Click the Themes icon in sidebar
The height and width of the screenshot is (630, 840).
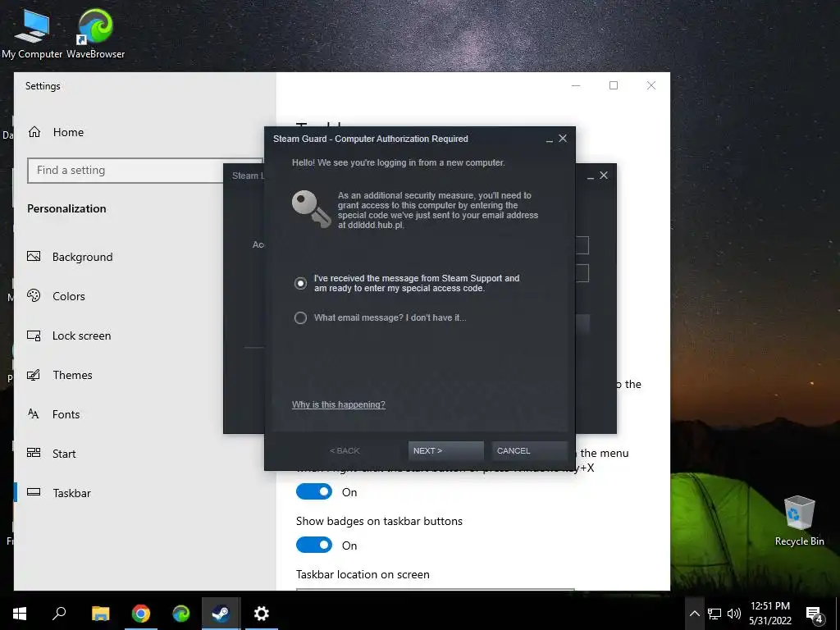34,374
